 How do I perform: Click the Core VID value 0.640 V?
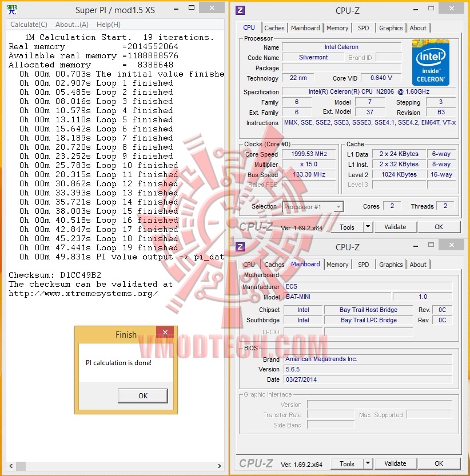[x=381, y=78]
